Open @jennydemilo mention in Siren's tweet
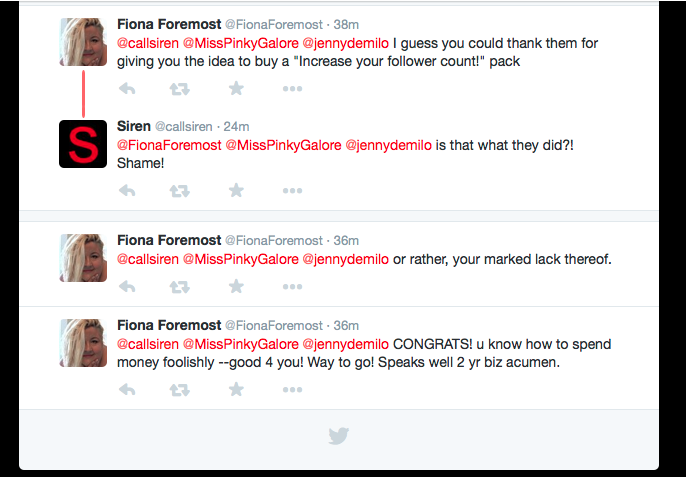 coord(388,145)
